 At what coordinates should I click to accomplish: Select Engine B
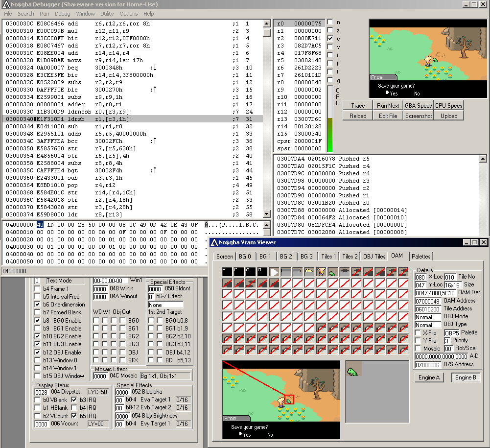point(466,377)
